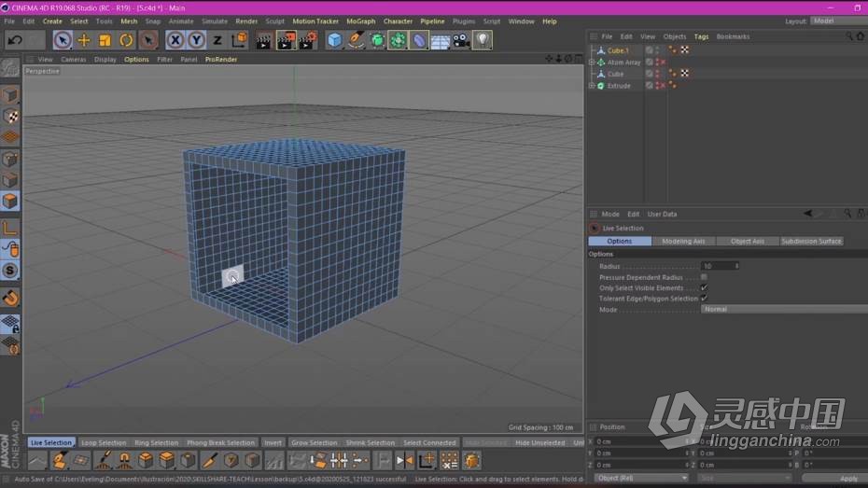Toggle Only Select Visible Elements checkbox

(x=704, y=287)
